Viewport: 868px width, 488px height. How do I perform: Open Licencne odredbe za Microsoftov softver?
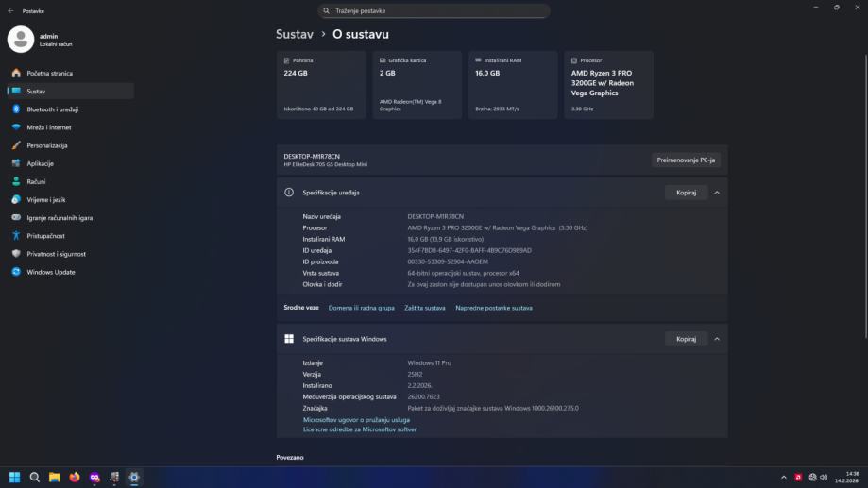pyautogui.click(x=360, y=429)
